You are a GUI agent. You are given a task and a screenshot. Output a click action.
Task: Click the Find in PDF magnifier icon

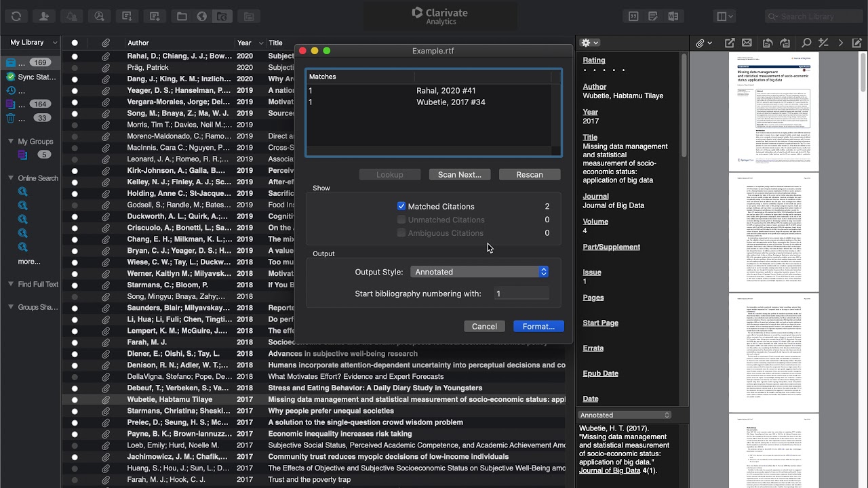[806, 43]
